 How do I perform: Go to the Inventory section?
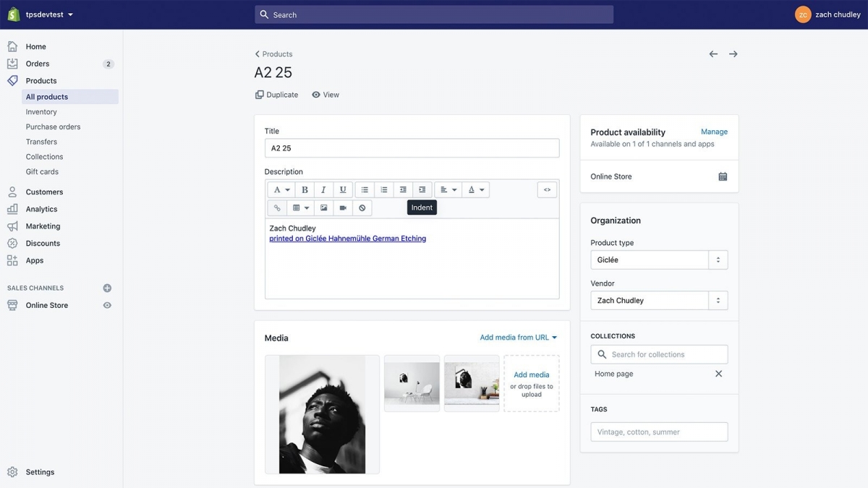tap(41, 111)
